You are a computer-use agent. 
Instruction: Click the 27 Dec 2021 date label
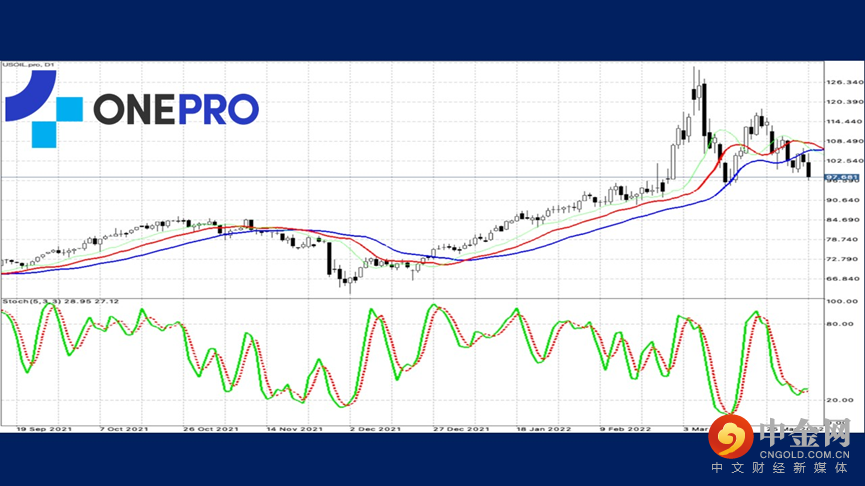(x=461, y=429)
